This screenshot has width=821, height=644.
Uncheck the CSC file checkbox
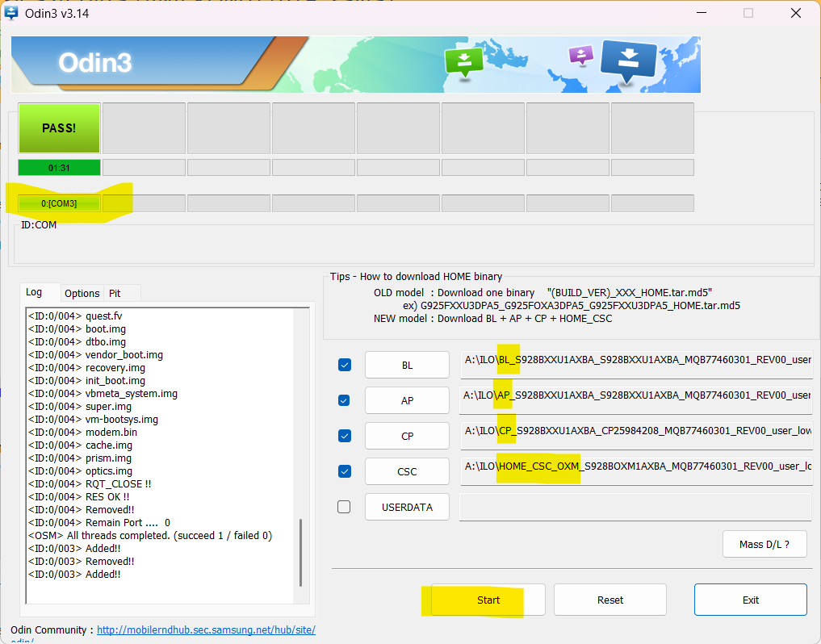[345, 472]
